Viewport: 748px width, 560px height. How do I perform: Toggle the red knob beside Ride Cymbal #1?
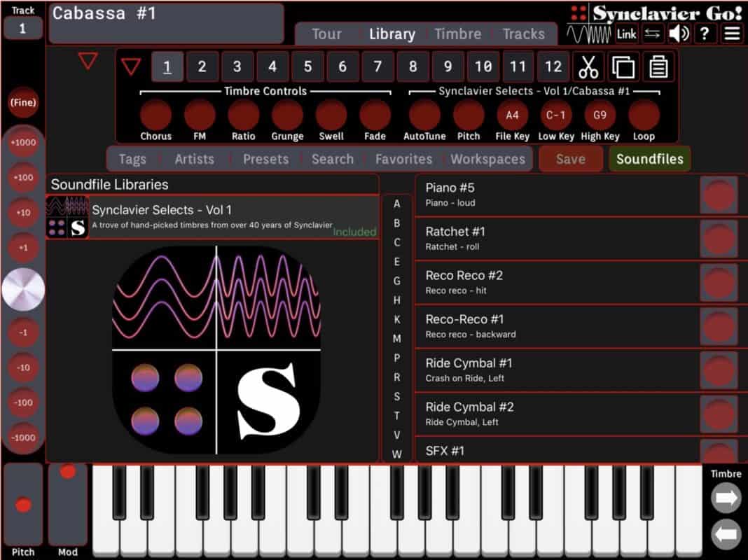click(x=719, y=370)
